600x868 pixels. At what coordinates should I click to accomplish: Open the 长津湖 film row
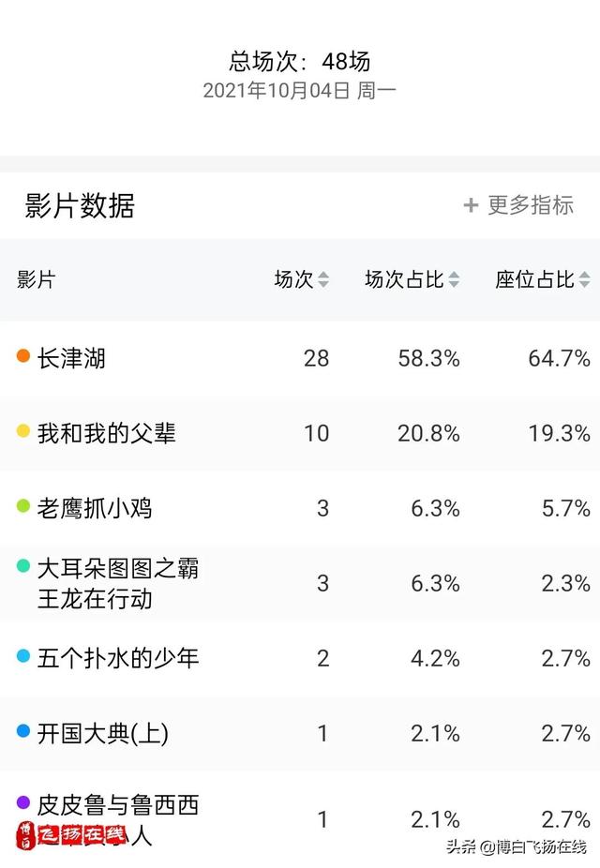(x=300, y=358)
